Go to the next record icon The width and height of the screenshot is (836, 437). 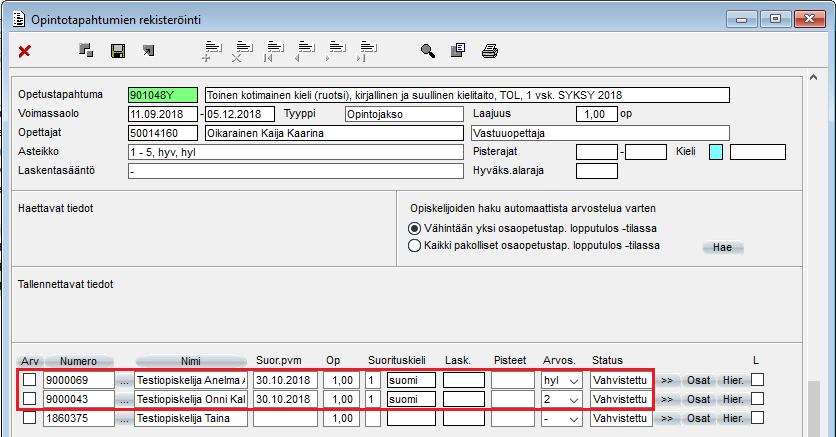[x=336, y=52]
